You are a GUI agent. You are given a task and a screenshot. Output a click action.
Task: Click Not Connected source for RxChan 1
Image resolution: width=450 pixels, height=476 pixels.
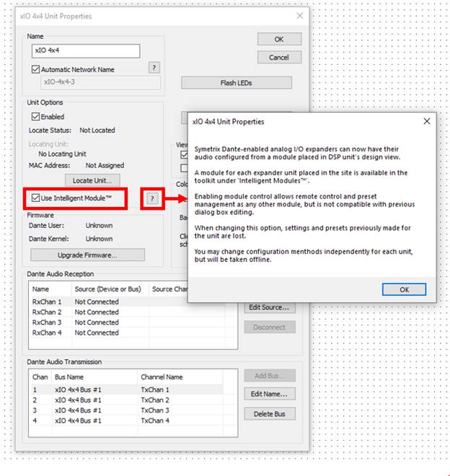97,301
